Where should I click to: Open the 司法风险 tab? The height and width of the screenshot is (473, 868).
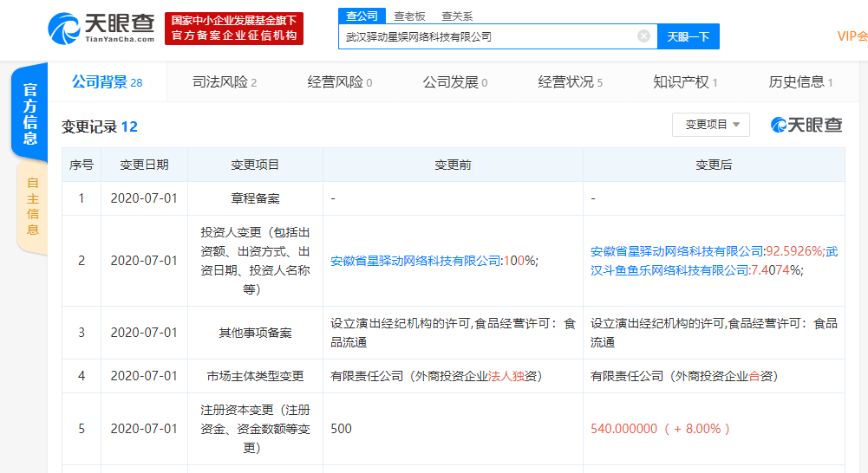[x=224, y=82]
